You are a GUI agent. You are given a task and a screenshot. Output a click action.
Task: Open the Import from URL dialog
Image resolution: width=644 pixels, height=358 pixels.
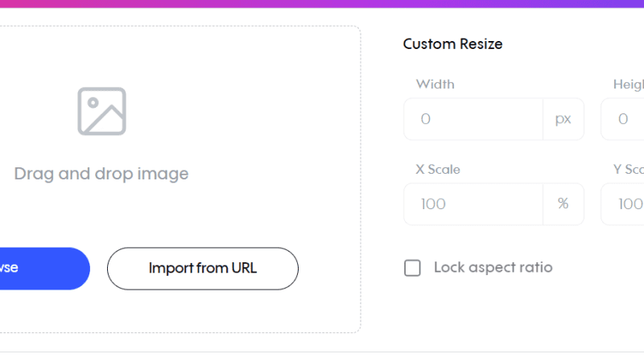coord(203,269)
